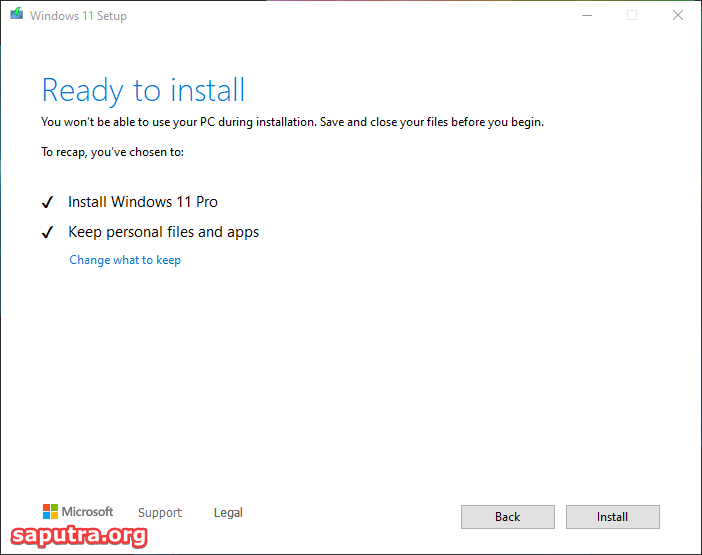Click the 'Ready to install' heading
Image resolution: width=702 pixels, height=555 pixels.
coord(143,91)
